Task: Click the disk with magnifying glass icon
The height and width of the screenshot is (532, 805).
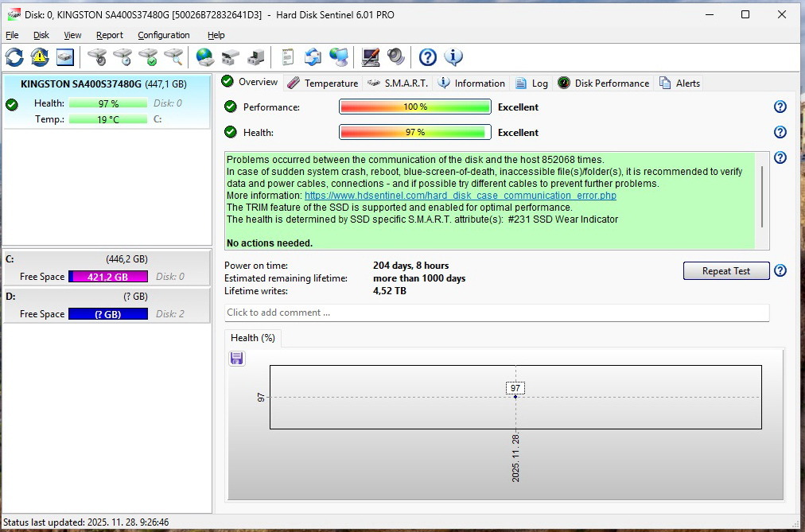Action: tap(173, 57)
